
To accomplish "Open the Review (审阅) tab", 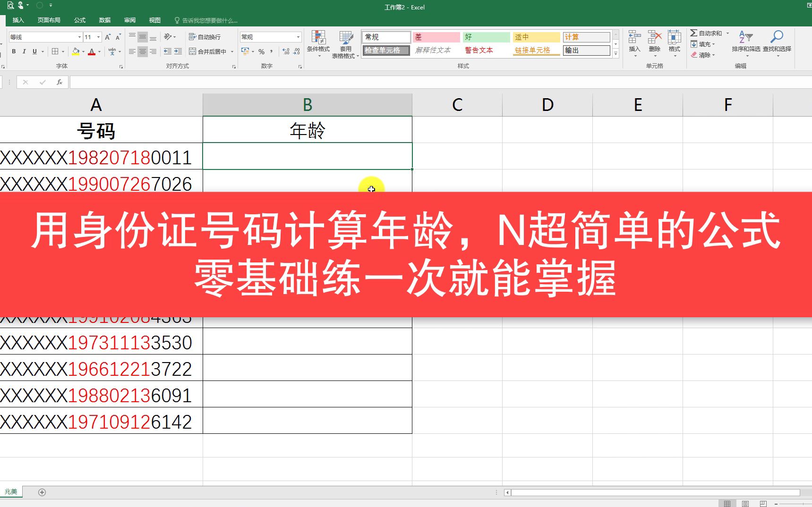I will click(x=130, y=20).
